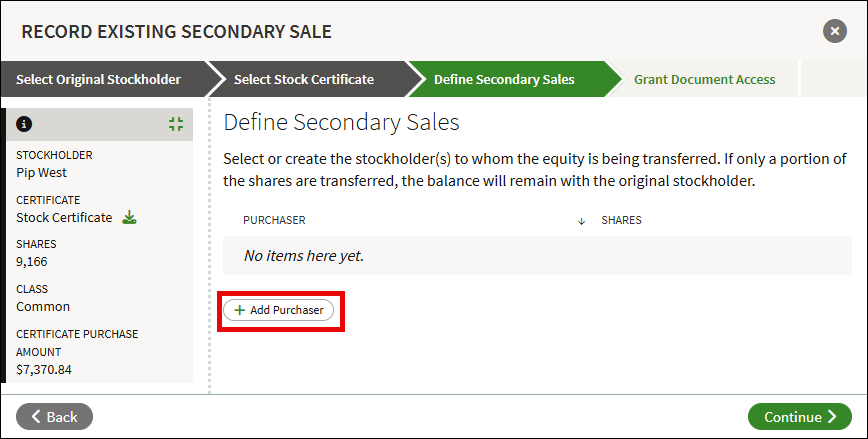Jump to Grant Document Access step
This screenshot has width=868, height=439.
tap(705, 79)
